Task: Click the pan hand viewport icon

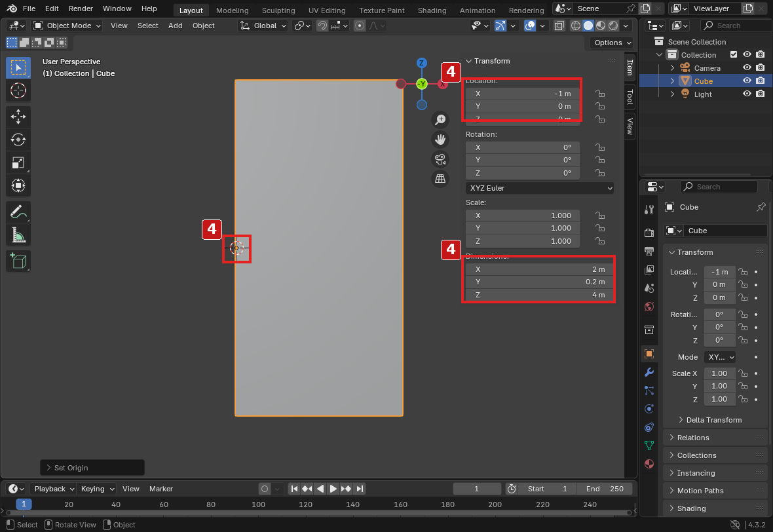Action: (x=440, y=140)
